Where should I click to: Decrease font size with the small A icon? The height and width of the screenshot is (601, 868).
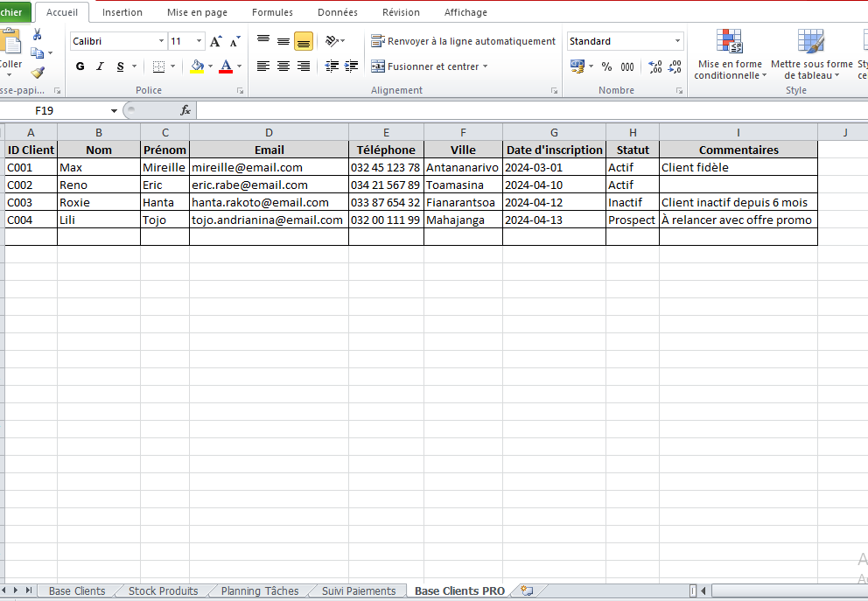(x=234, y=41)
